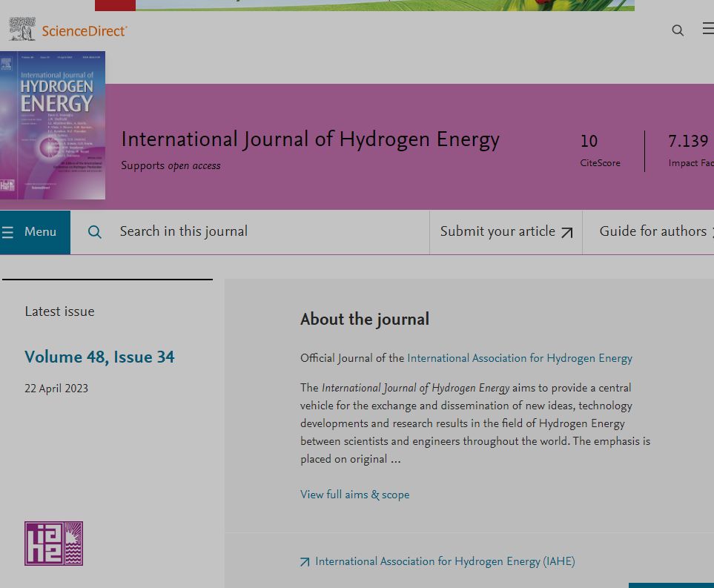
Task: Click the magnifying glass in journal search bar
Action: click(94, 232)
